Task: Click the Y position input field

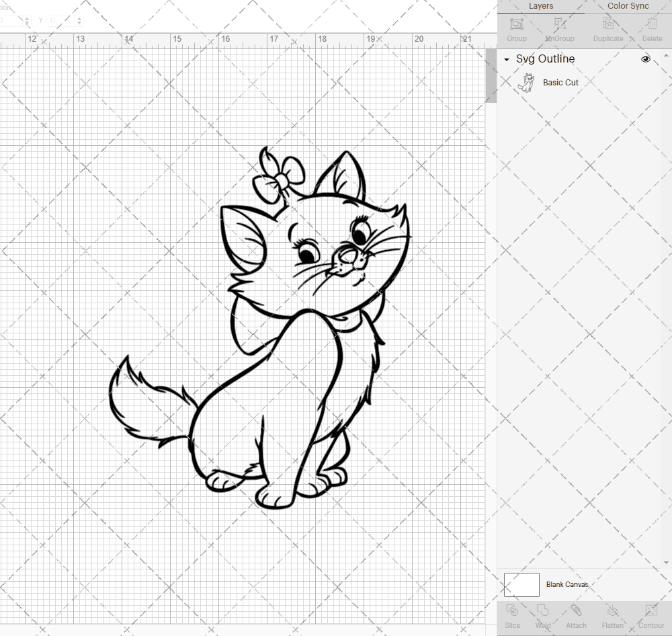Action: tap(60, 20)
